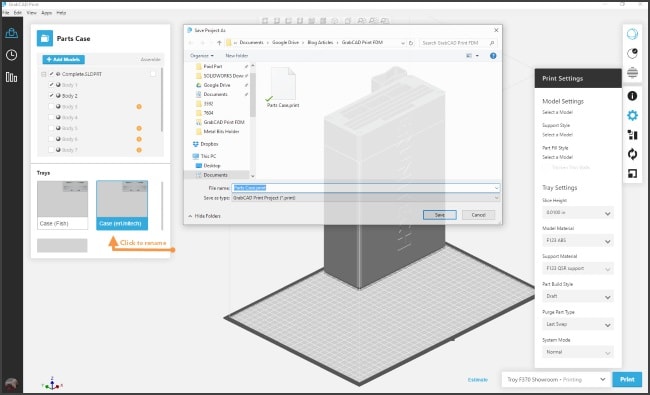Uncheck the Body 2 checkbox
This screenshot has width=650, height=395.
(x=51, y=95)
